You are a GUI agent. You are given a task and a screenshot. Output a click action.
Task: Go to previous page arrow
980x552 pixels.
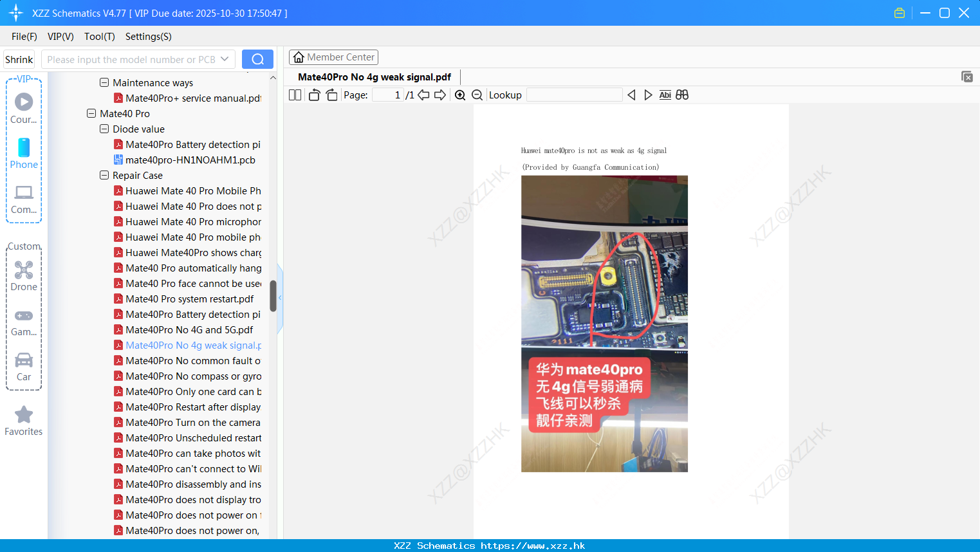423,95
